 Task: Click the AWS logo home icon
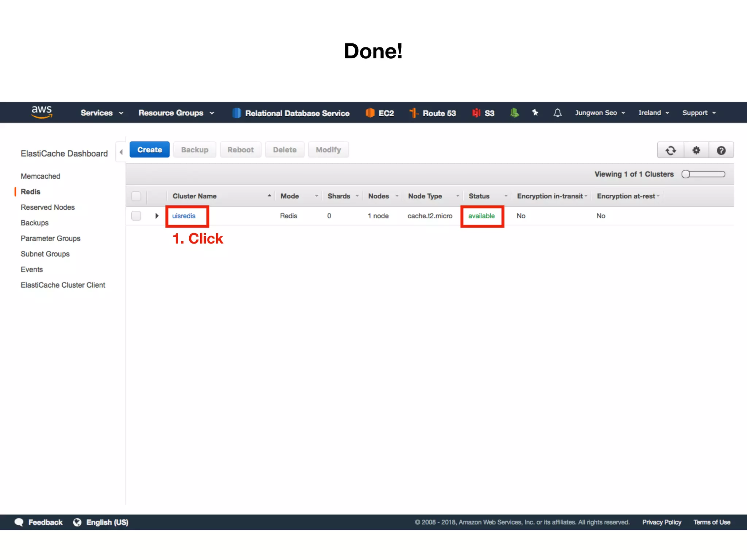pos(42,112)
